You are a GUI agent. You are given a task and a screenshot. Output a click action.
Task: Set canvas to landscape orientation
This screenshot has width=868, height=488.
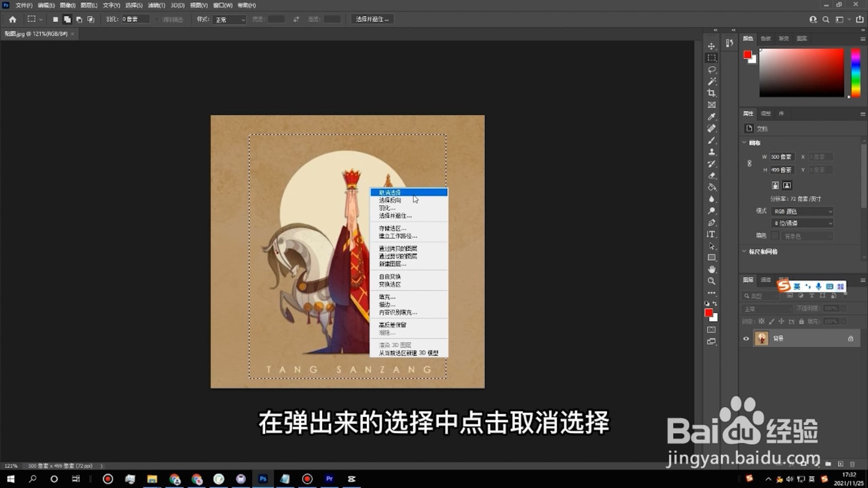coord(787,185)
